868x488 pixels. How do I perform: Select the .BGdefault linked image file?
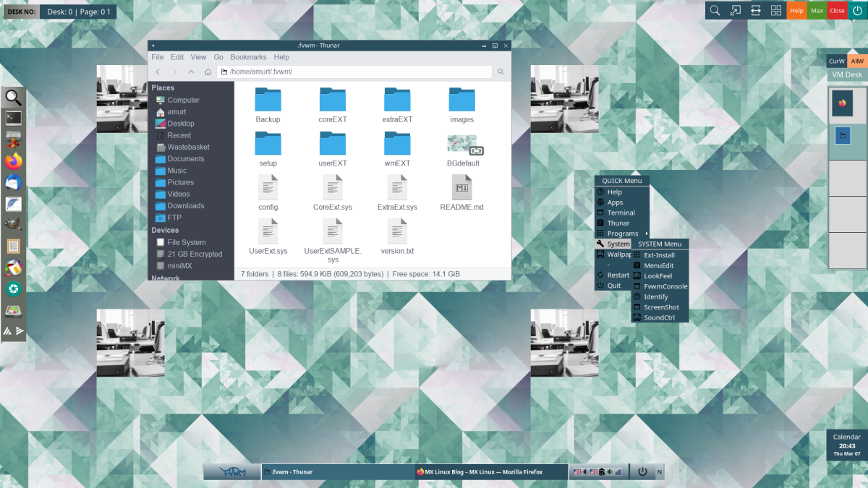click(464, 150)
